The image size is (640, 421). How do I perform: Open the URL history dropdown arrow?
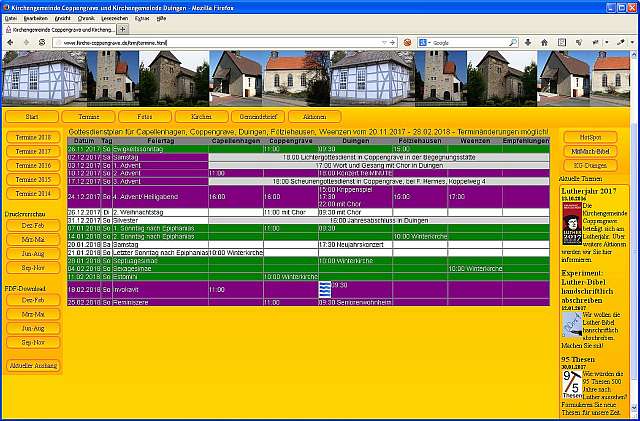click(386, 43)
